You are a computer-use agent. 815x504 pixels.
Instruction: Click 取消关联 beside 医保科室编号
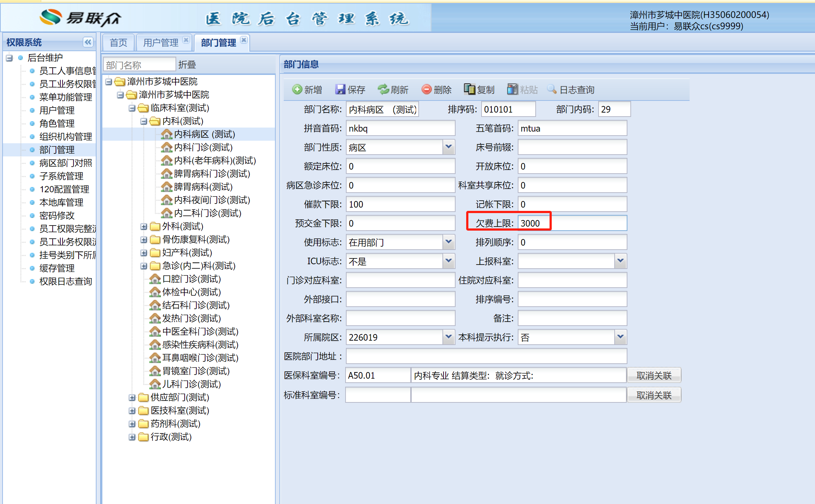[654, 376]
